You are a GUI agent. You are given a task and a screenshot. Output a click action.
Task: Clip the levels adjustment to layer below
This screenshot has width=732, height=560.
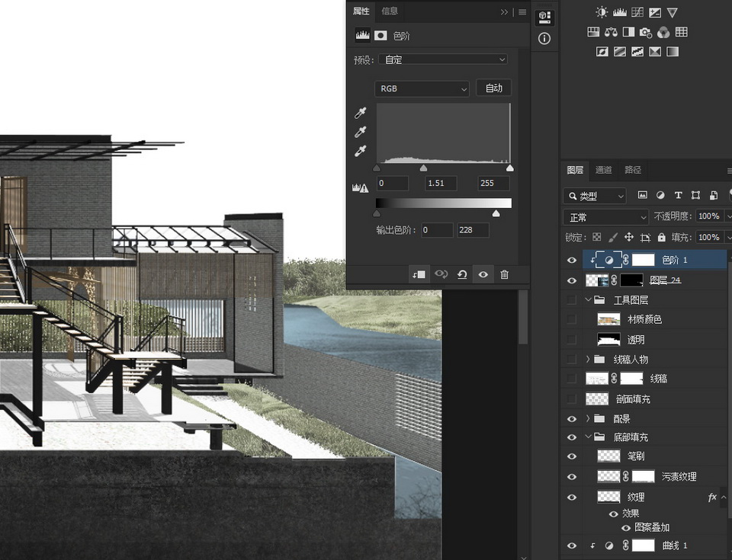pyautogui.click(x=419, y=274)
